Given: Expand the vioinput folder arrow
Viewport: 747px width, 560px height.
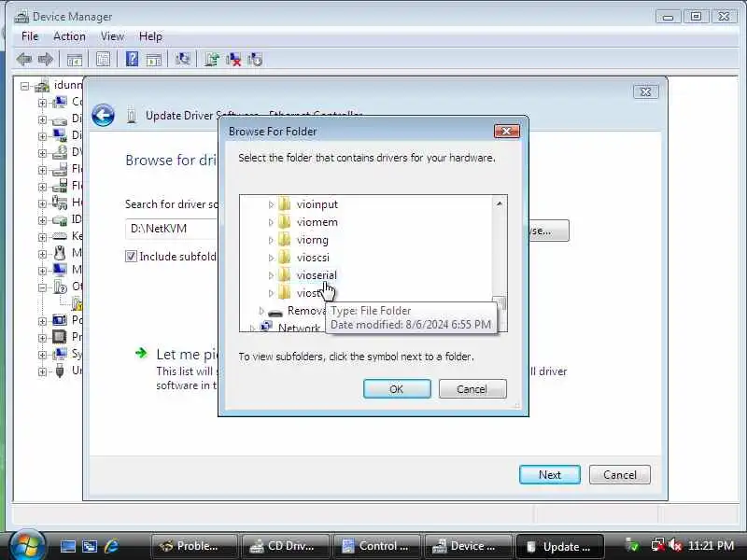Looking at the screenshot, I should (271, 204).
